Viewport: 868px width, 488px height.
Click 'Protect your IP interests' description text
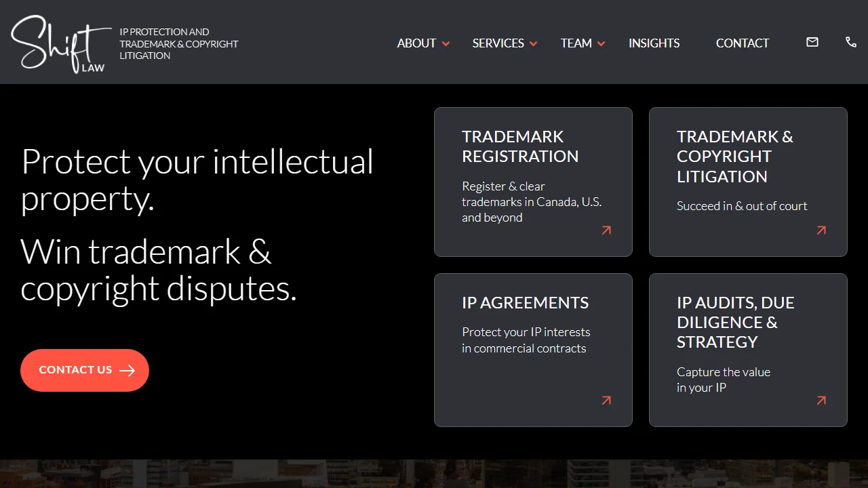coord(526,340)
